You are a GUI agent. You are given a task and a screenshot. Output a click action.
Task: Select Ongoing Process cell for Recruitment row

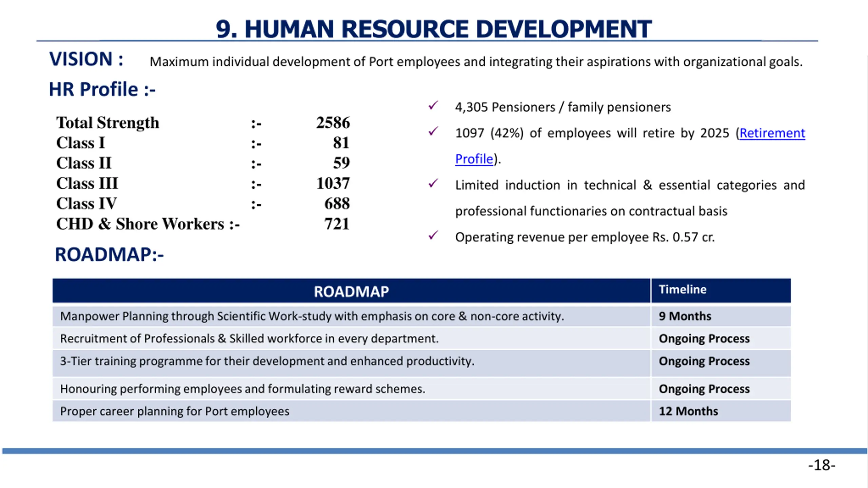pyautogui.click(x=721, y=339)
